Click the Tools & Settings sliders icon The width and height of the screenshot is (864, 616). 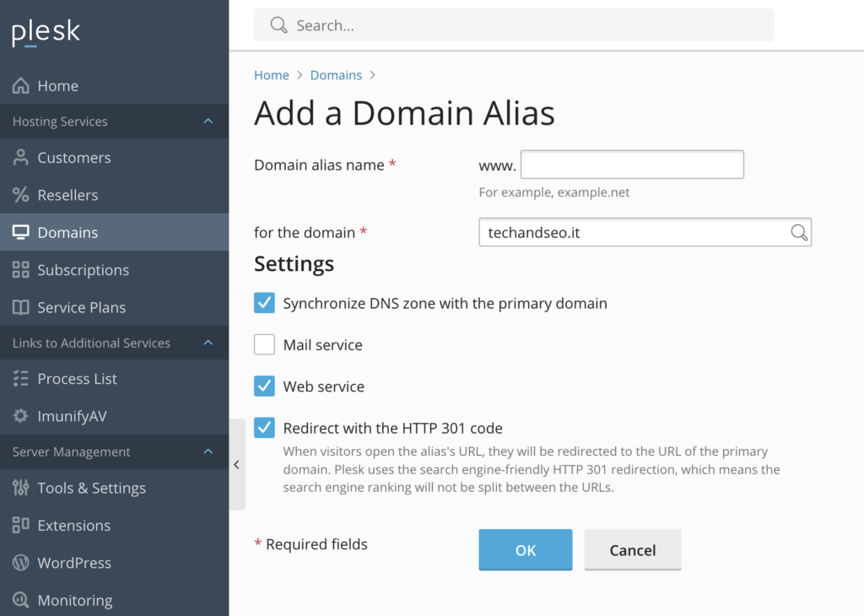click(x=21, y=488)
